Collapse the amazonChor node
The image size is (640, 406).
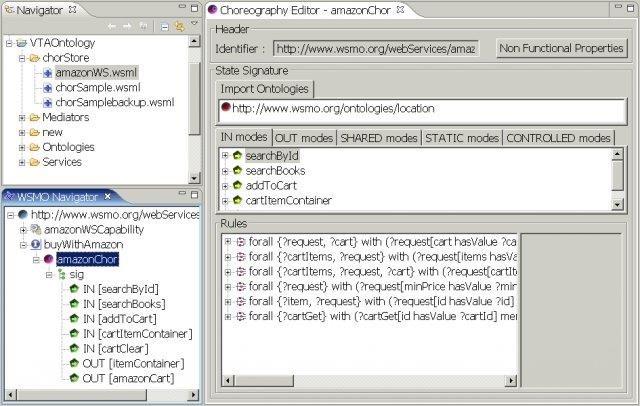(x=36, y=260)
